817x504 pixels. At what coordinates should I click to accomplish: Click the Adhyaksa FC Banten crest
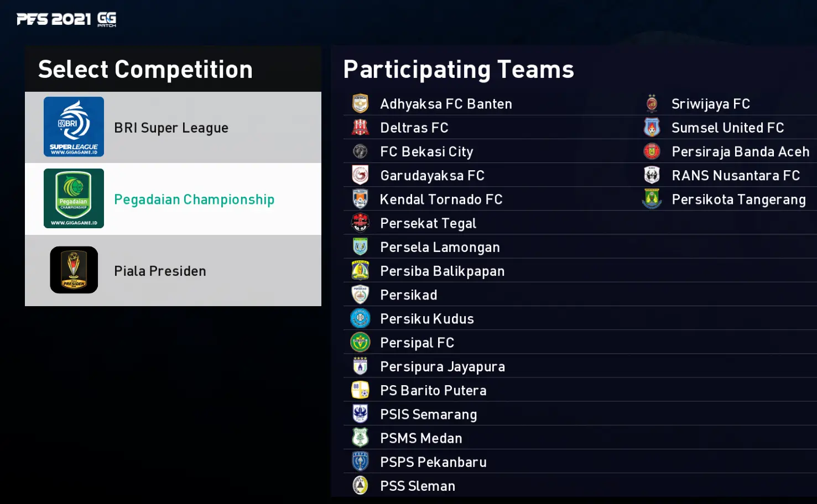pos(360,103)
